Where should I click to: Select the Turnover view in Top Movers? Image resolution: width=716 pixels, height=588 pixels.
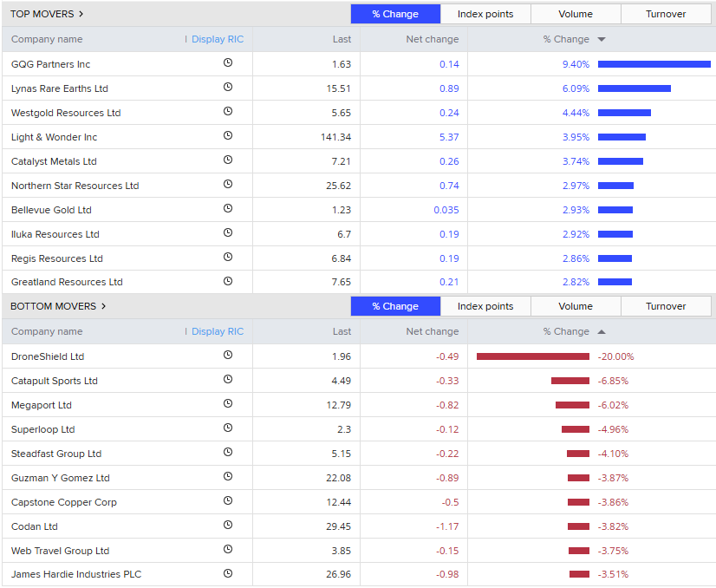point(666,14)
